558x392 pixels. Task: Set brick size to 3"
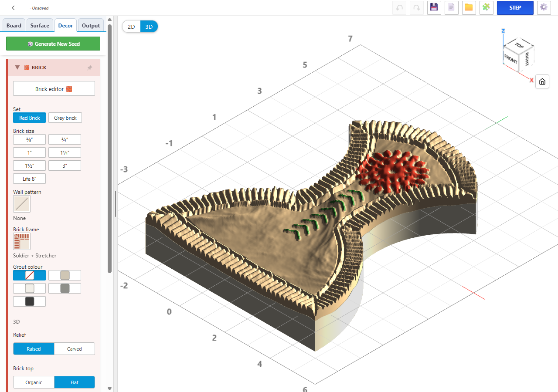coord(65,166)
